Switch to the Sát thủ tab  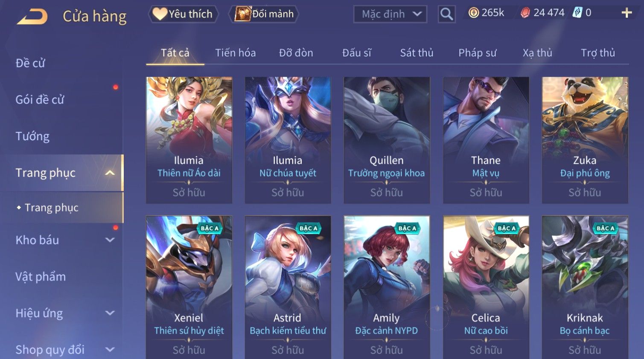[x=417, y=53]
